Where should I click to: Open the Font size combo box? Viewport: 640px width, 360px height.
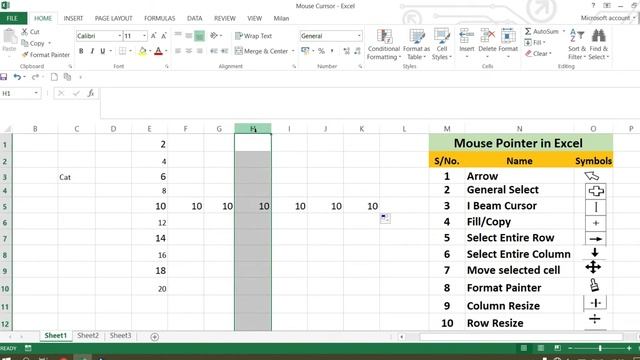[135, 36]
